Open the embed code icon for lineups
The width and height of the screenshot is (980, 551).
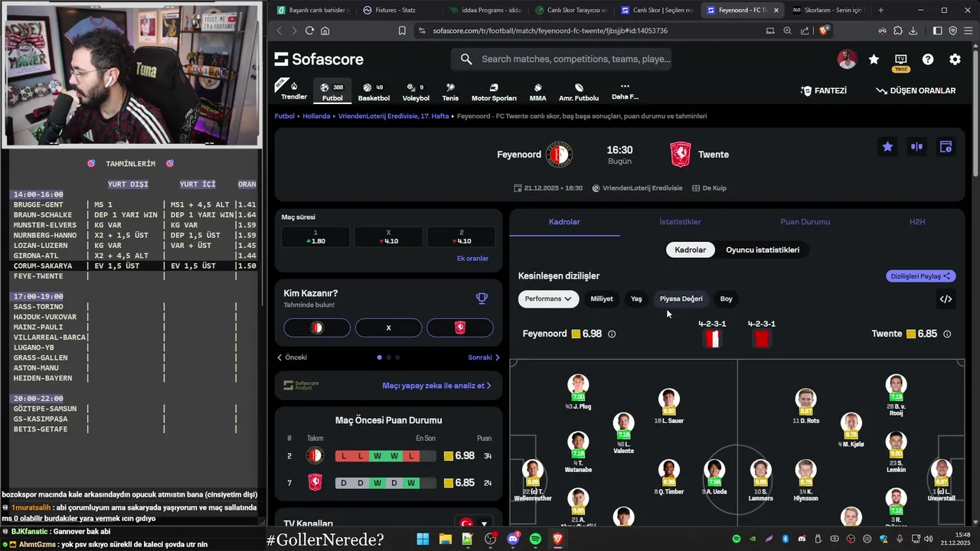coord(946,299)
